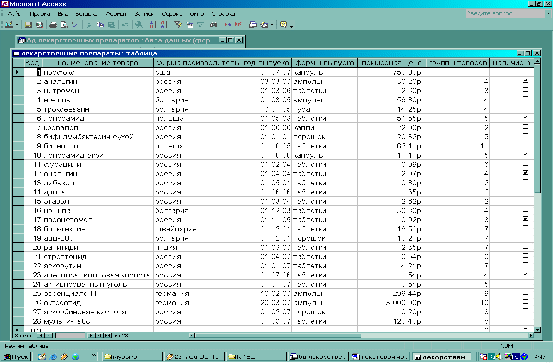
Task: Click the Cut scissors icon
Action: (x=89, y=25)
